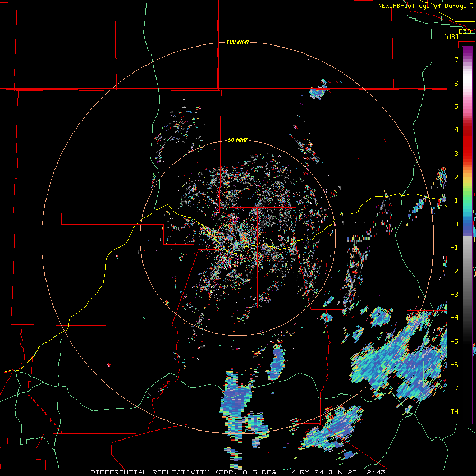Click the 0 dB value on the scale

click(x=456, y=224)
